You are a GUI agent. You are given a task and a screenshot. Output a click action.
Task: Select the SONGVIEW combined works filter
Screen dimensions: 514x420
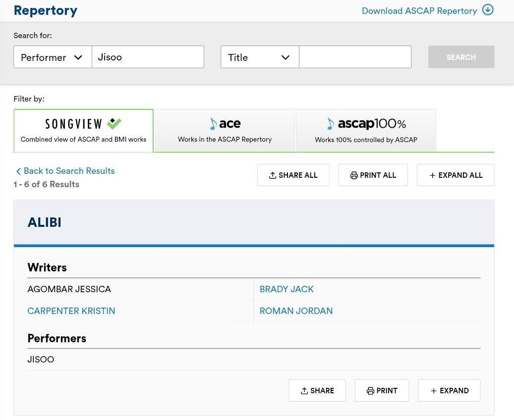pos(83,130)
